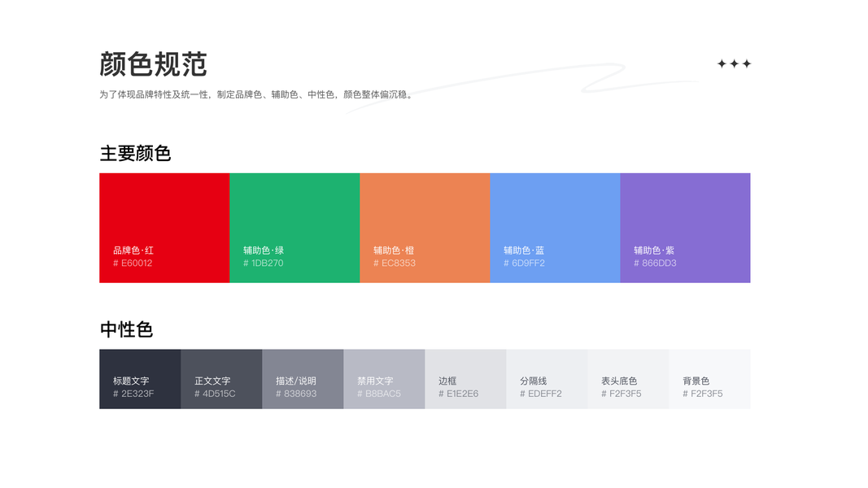The height and width of the screenshot is (488, 868).
Task: Select the green auxiliary swatch 1DB270
Action: tap(294, 228)
